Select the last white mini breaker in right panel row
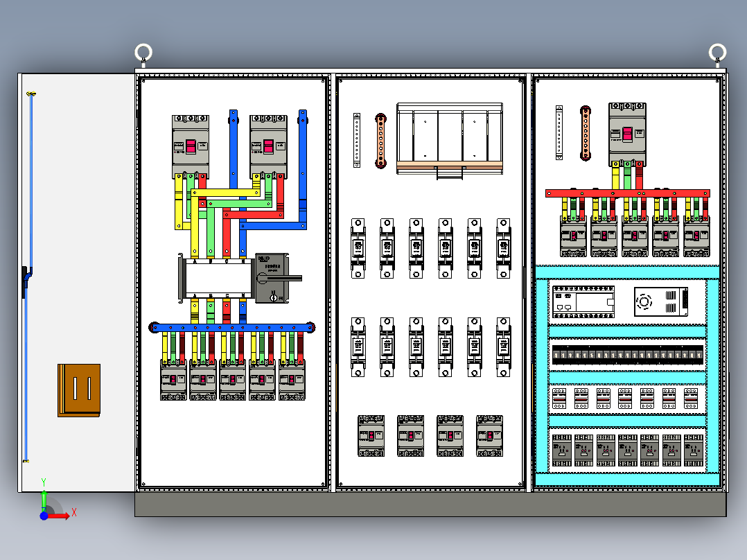This screenshot has height=560, width=747. 691,399
